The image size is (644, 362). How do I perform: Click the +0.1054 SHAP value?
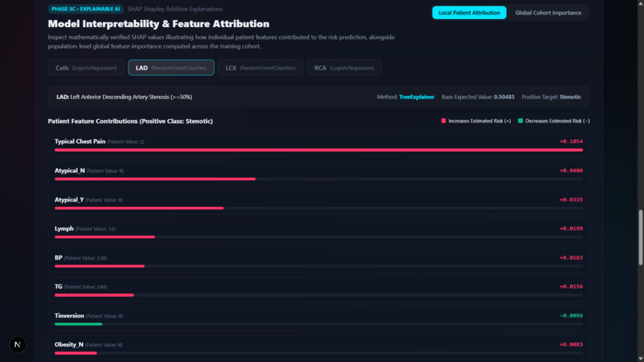tap(571, 141)
